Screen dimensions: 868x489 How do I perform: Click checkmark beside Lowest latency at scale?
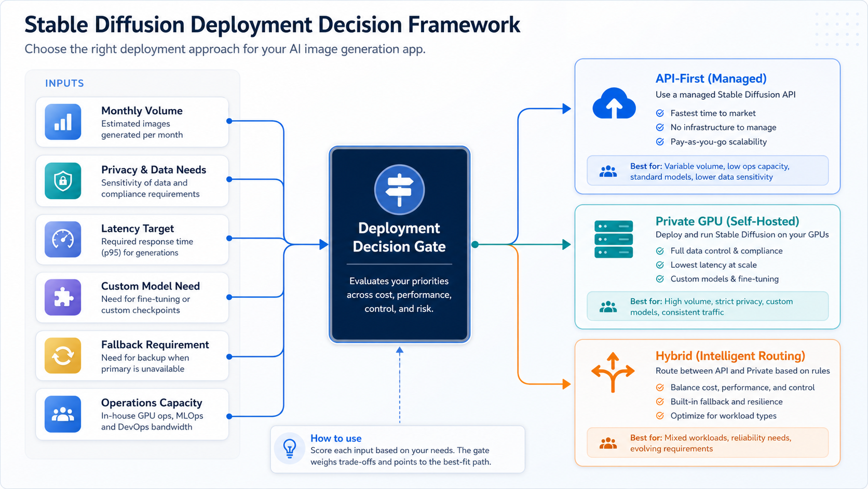pyautogui.click(x=660, y=265)
